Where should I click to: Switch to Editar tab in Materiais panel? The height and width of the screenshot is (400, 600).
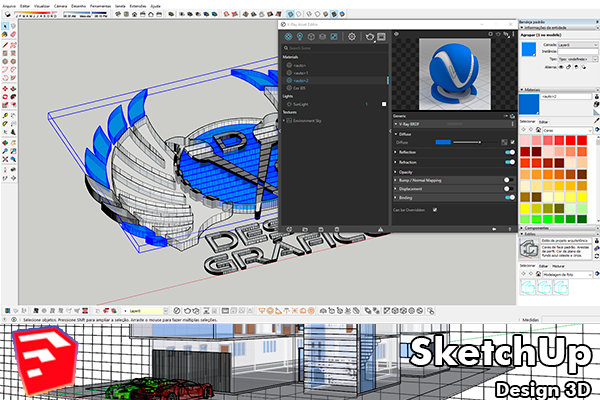click(543, 122)
